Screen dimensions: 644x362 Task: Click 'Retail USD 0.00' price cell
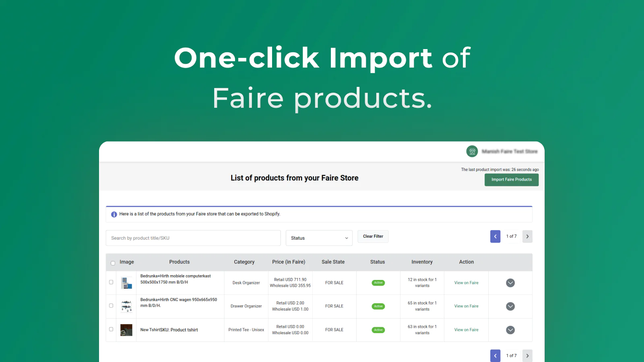click(290, 327)
